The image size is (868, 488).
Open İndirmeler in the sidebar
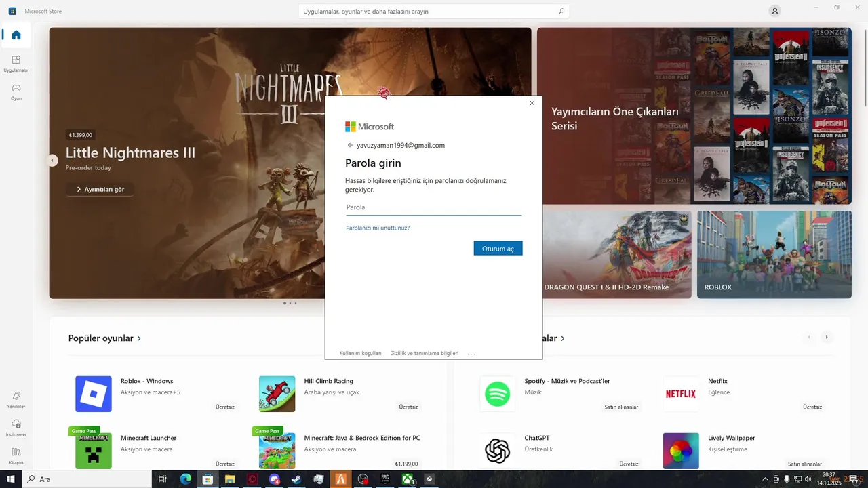coord(16,428)
